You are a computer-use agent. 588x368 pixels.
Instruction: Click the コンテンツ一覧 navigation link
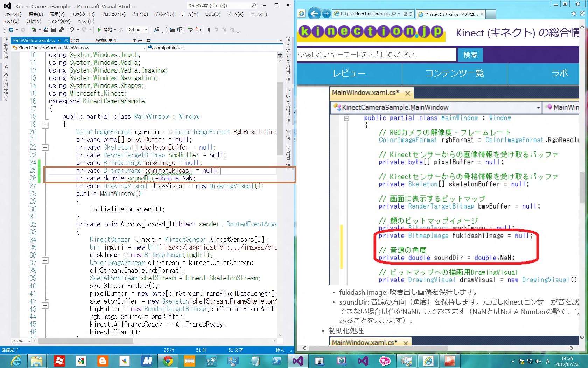click(454, 73)
